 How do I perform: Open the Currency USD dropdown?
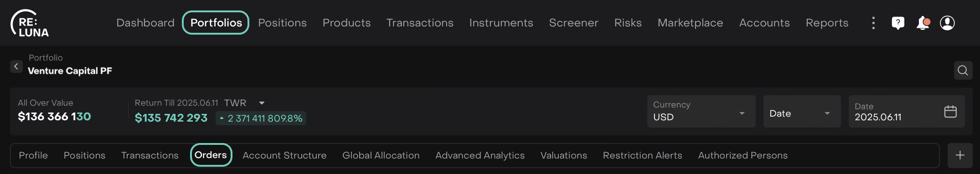point(701,112)
